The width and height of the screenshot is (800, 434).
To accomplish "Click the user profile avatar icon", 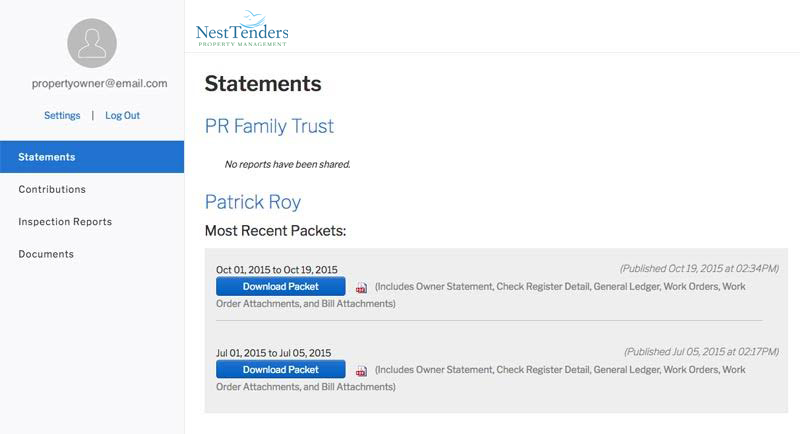I will [x=92, y=44].
